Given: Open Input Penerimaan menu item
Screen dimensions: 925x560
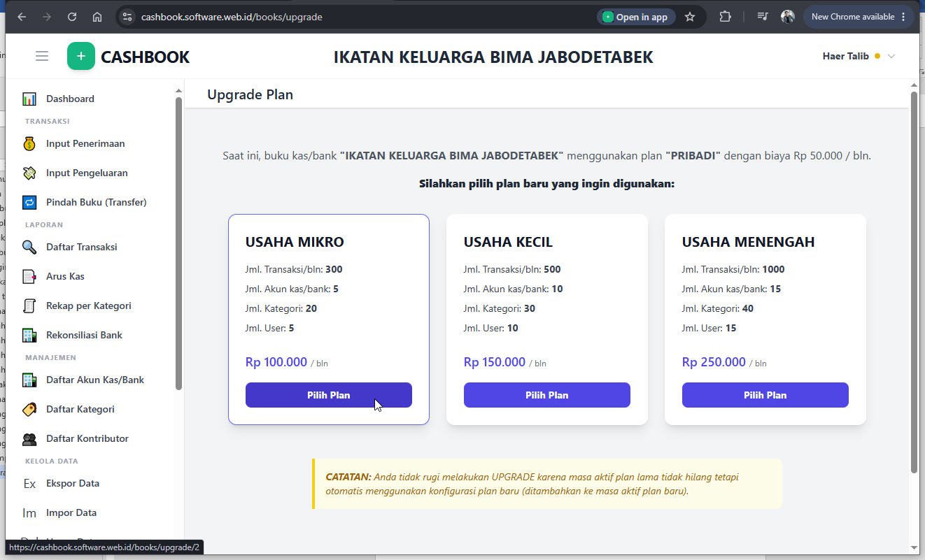Looking at the screenshot, I should click(85, 143).
